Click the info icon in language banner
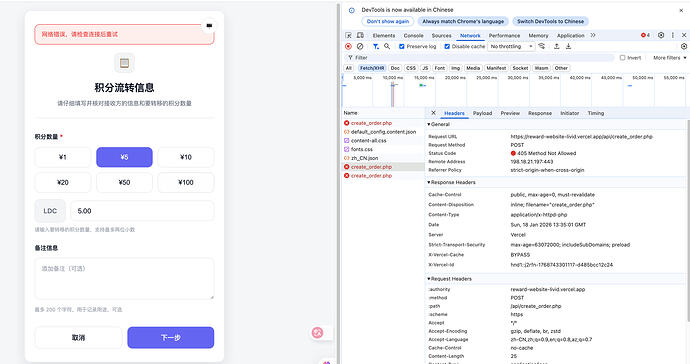690x364 pixels. 352,10
